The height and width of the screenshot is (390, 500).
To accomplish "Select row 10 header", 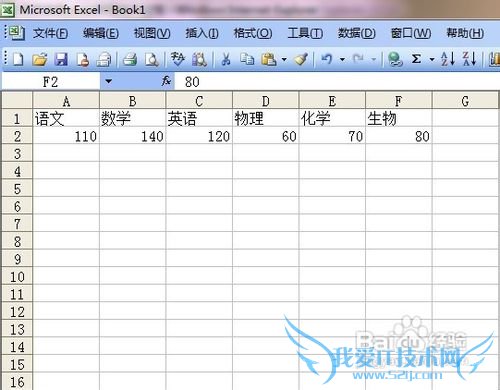I will pos(17,276).
